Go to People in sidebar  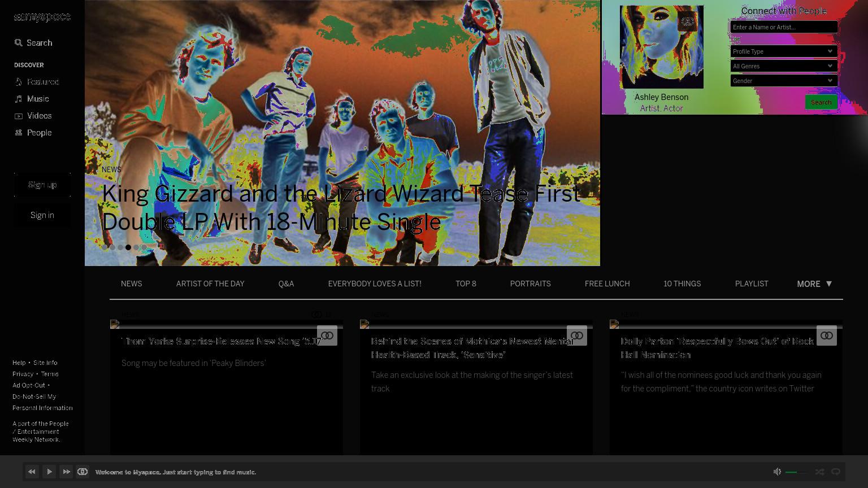[x=40, y=133]
